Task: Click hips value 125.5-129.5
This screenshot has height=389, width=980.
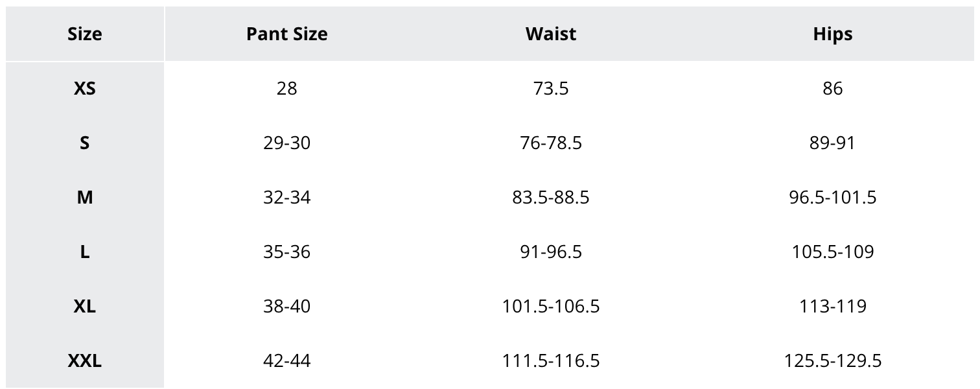Action: (x=833, y=360)
